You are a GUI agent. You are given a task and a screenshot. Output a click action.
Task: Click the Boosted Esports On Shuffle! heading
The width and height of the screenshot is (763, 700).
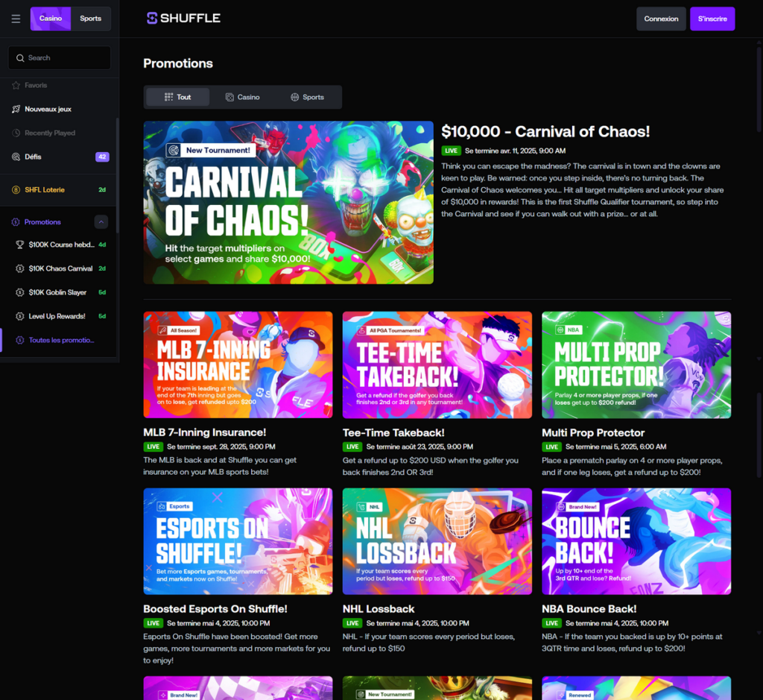[x=215, y=609]
